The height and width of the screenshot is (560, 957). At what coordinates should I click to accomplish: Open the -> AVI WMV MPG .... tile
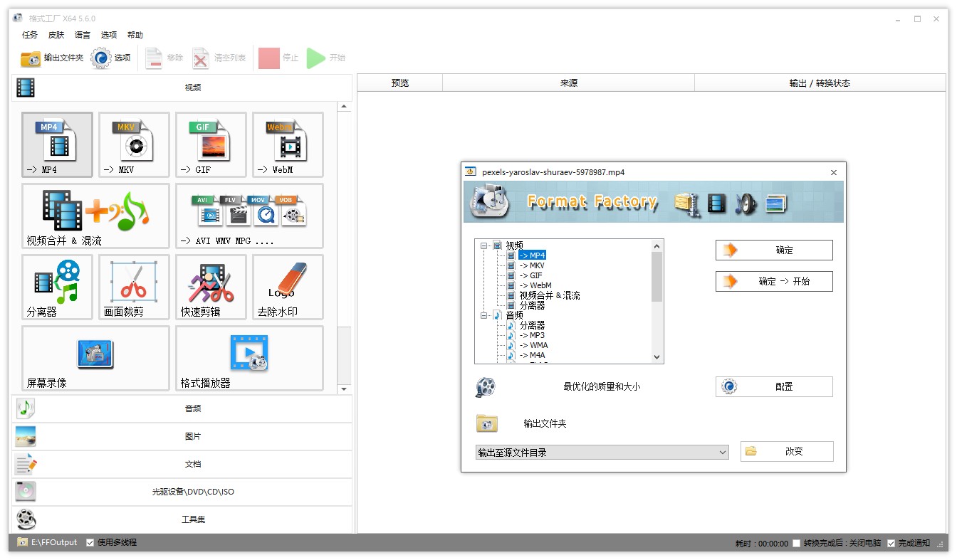coord(249,216)
